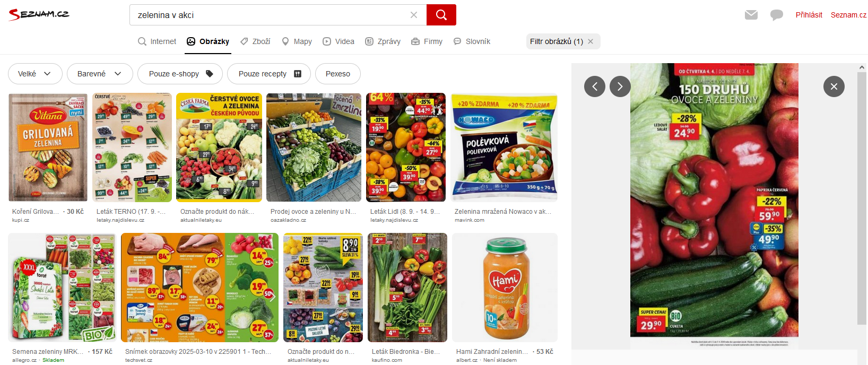This screenshot has height=365, width=868.
Task: Enable the Pexeso filter chip
Action: coord(338,74)
